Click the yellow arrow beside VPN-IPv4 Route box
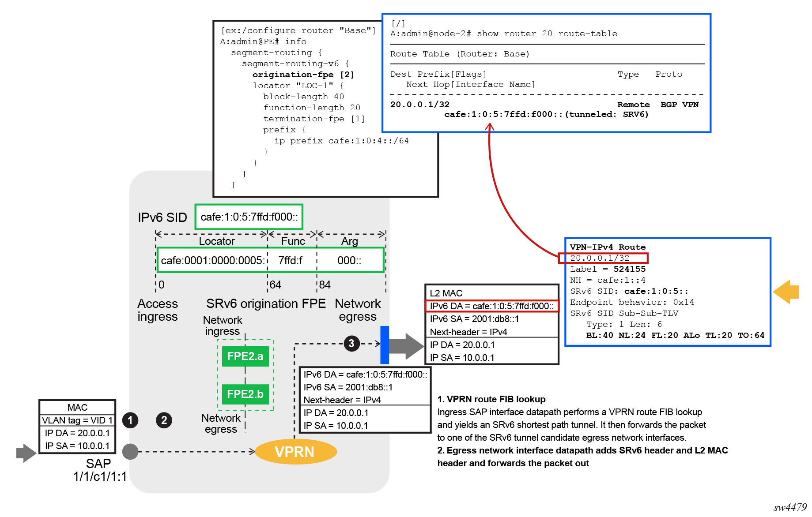The width and height of the screenshot is (812, 517). (x=786, y=292)
